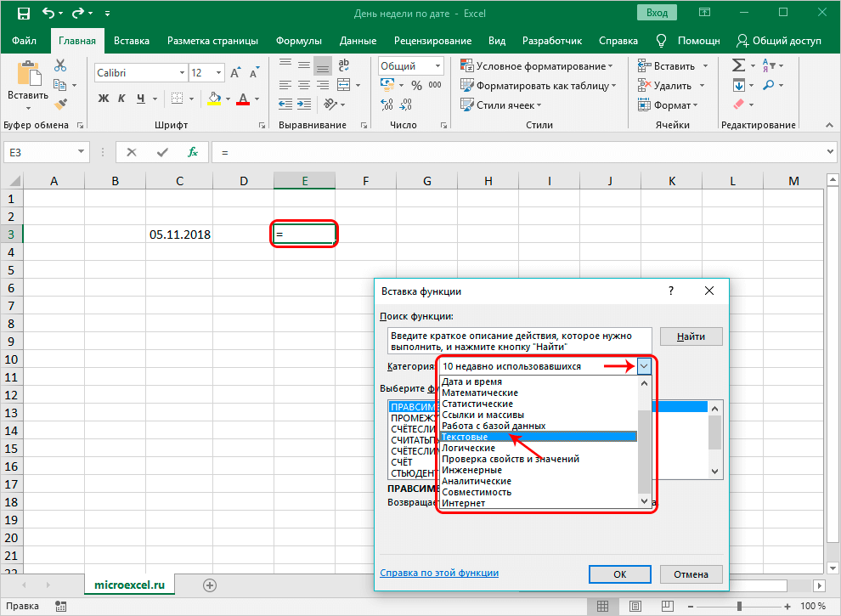
Task: Switch to the Данные tab
Action: pos(358,41)
